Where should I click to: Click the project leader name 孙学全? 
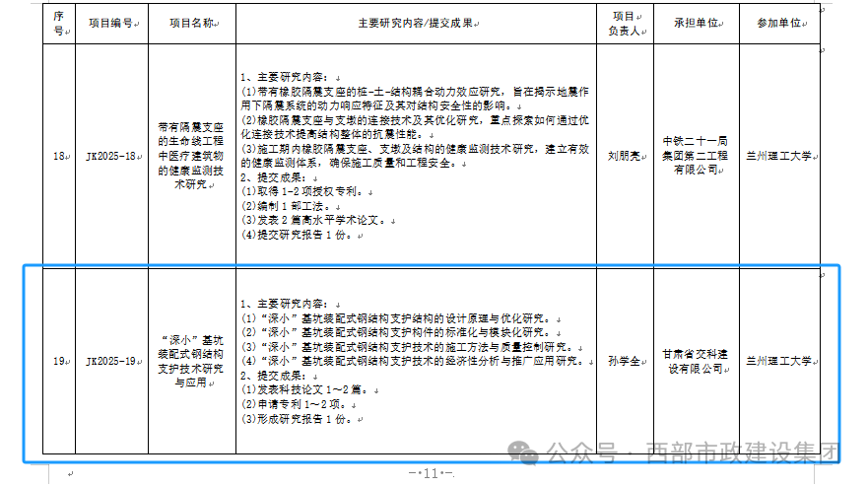pos(624,361)
